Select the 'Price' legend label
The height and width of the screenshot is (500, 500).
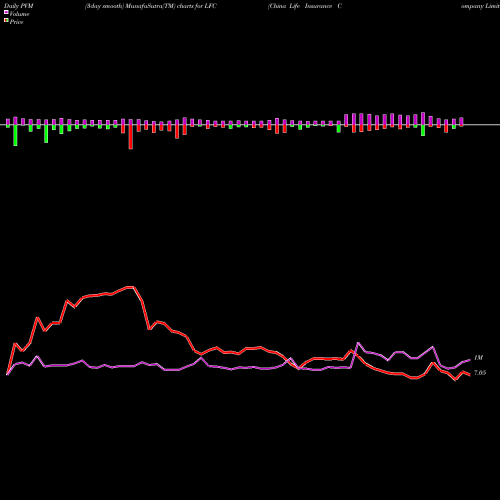[16, 22]
